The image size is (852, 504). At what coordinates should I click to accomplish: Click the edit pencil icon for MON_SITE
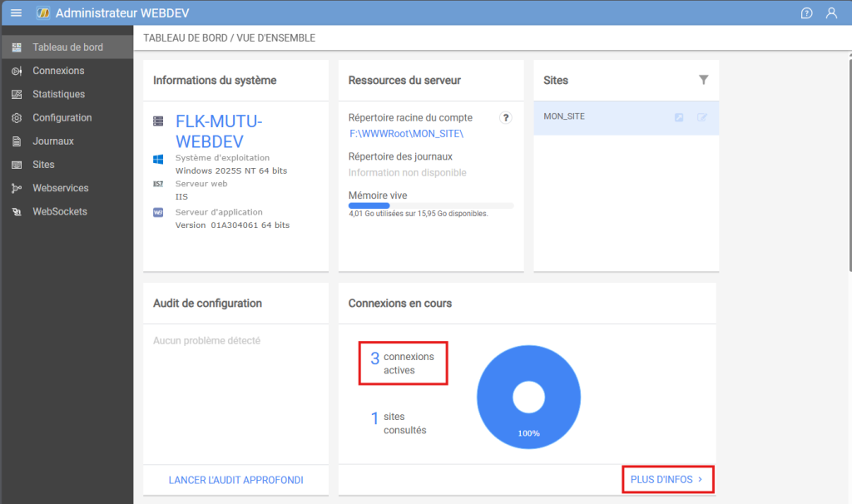[702, 117]
